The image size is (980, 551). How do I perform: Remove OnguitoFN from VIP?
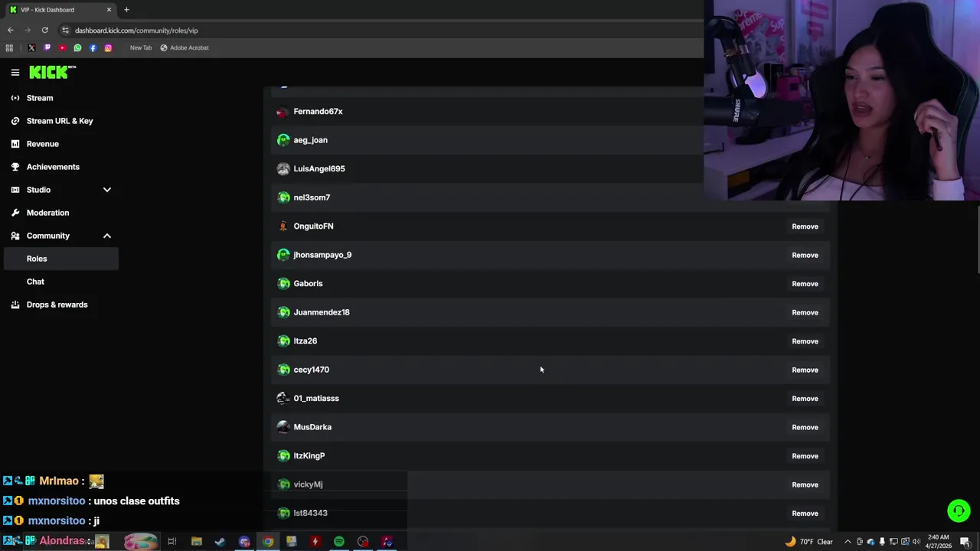pos(805,227)
